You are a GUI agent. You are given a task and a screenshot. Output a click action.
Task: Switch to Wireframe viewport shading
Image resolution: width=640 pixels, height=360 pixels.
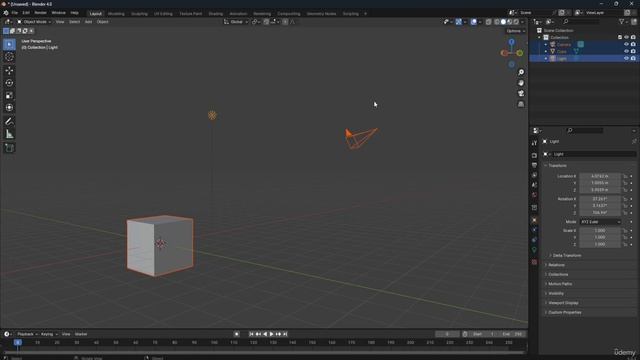coord(497,22)
